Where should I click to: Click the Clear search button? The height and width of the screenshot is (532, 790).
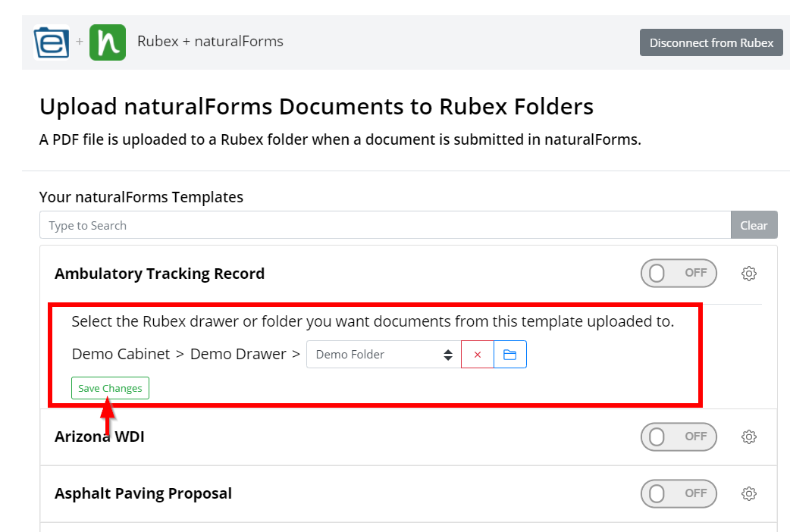coord(754,225)
